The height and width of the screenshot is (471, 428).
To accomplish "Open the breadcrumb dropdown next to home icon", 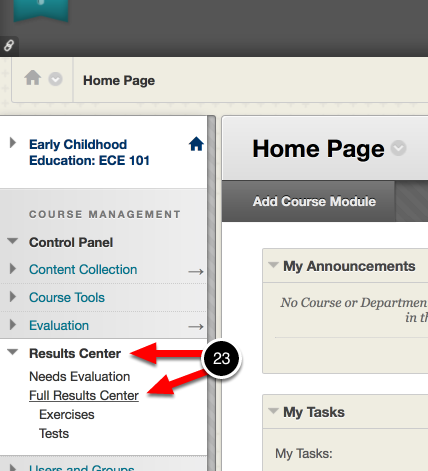I will click(55, 79).
